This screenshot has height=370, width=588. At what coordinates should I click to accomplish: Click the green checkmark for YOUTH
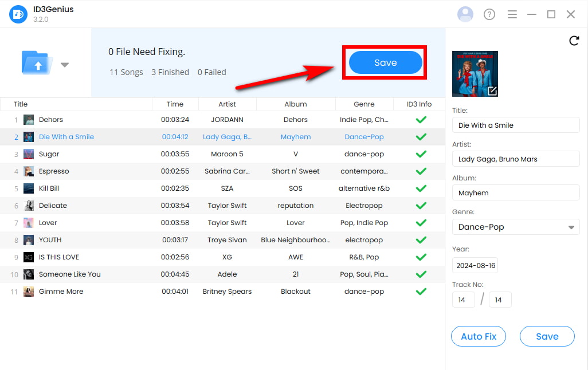click(x=421, y=240)
